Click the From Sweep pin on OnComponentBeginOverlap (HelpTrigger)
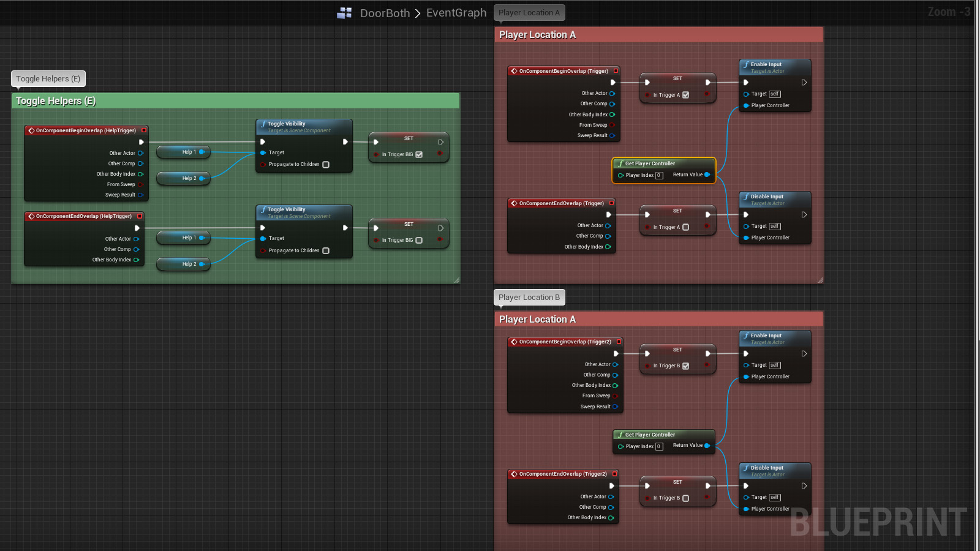The image size is (980, 551). pos(140,184)
